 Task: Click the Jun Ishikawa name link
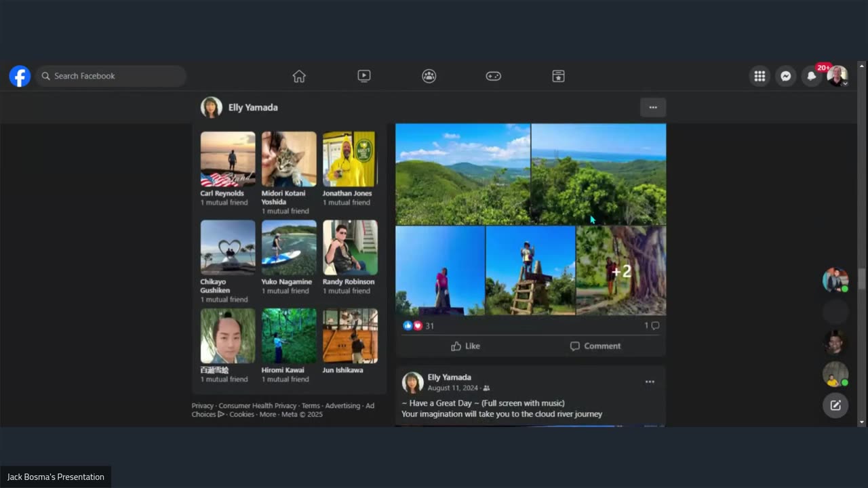coord(342,370)
